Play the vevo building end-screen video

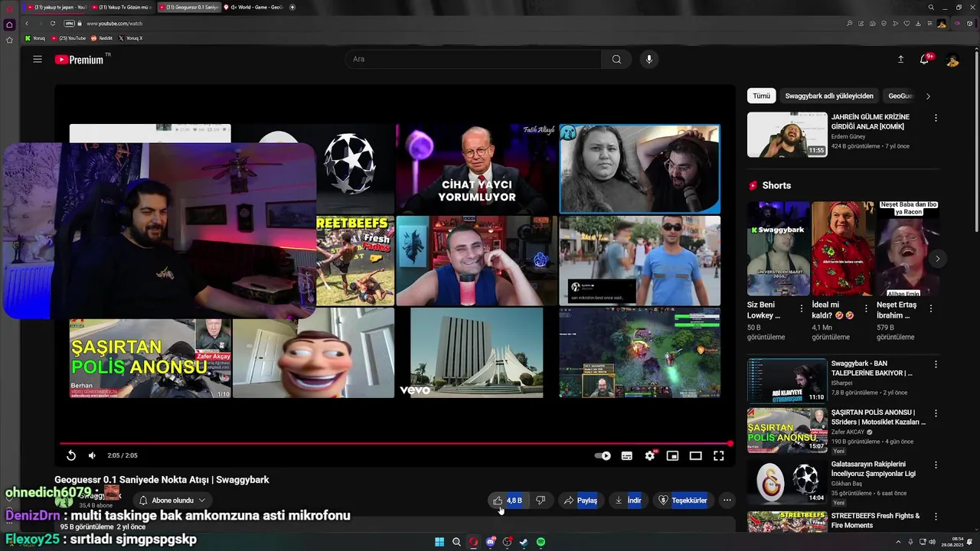[x=477, y=353]
